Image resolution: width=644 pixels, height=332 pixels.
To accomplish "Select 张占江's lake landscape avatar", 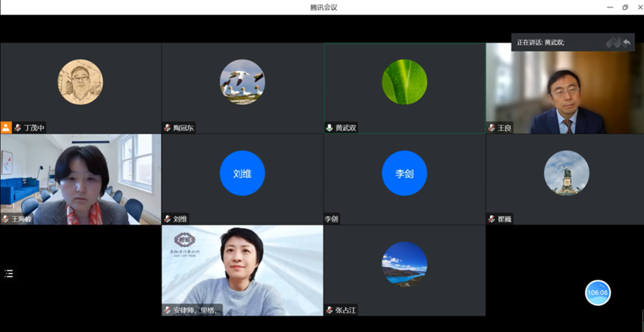I will click(x=404, y=264).
